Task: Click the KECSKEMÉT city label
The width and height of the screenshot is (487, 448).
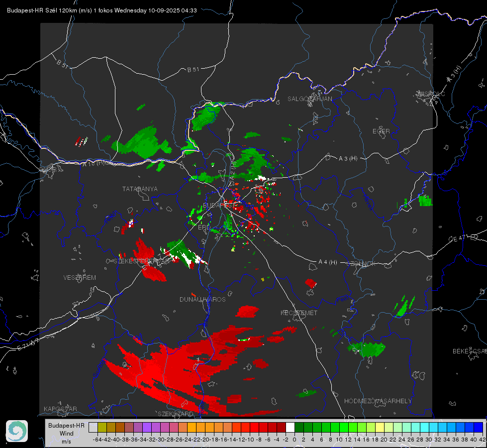Action: pyautogui.click(x=299, y=313)
